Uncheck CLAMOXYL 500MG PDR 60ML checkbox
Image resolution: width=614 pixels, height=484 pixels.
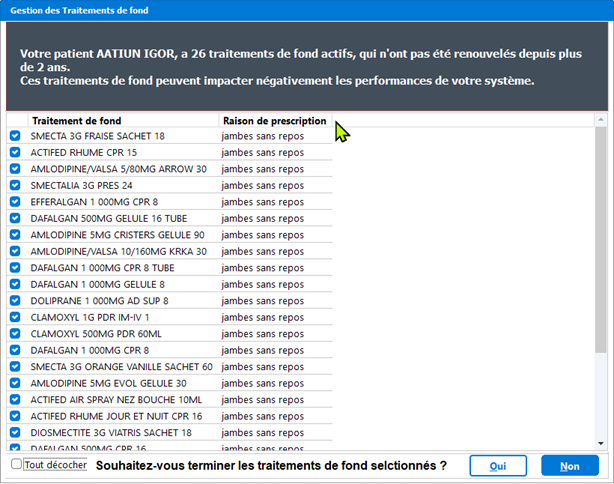point(15,334)
